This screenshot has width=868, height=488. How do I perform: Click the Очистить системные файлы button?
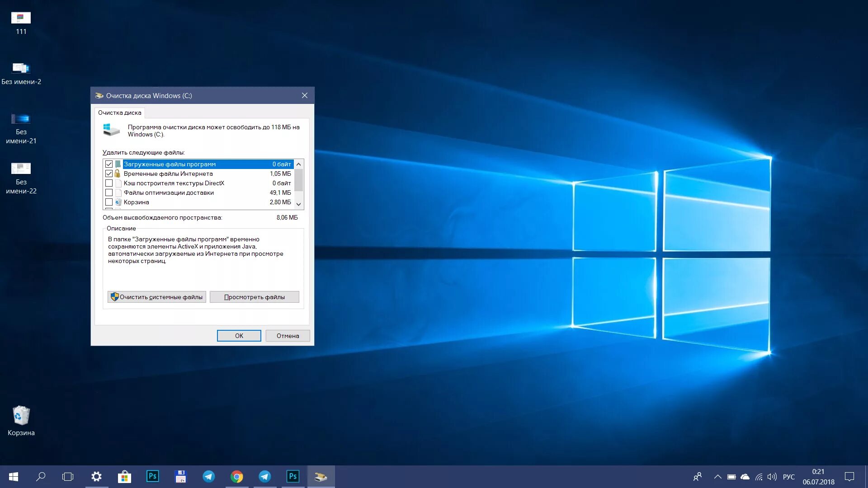coord(157,297)
